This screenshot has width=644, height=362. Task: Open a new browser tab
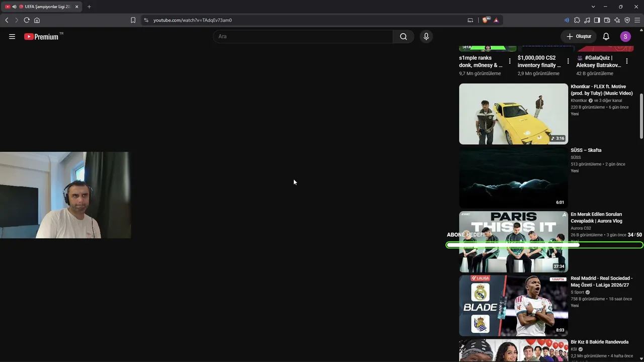tap(89, 7)
